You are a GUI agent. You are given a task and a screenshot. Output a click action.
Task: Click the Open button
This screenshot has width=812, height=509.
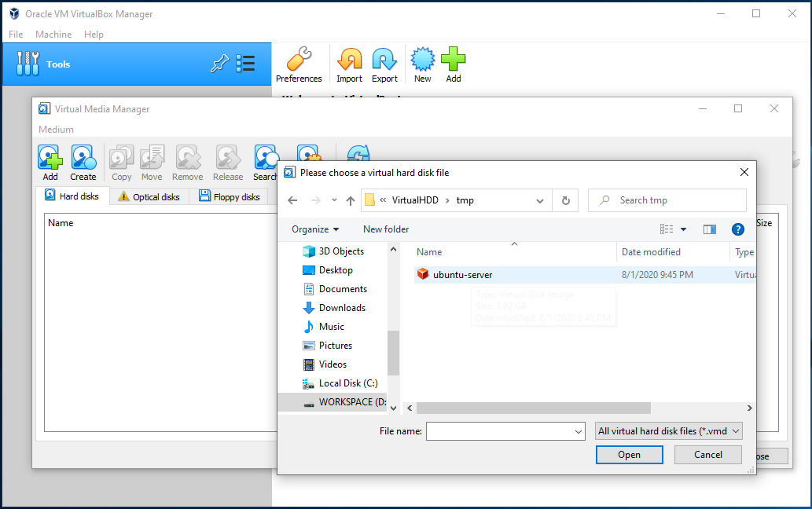point(629,455)
